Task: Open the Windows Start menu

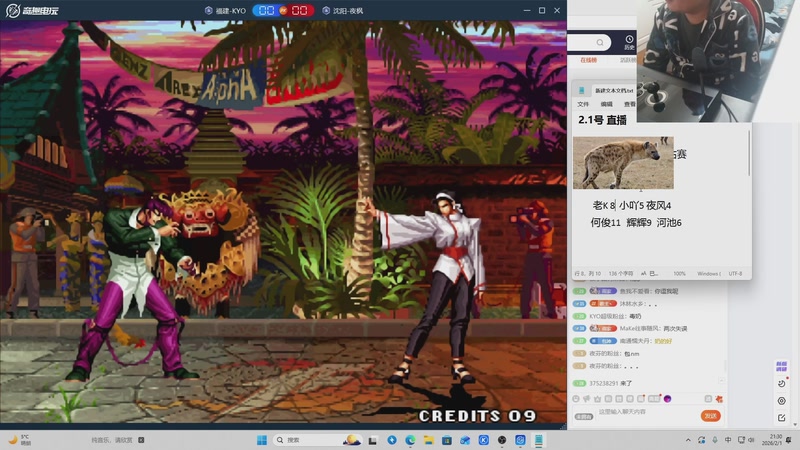Action: (x=262, y=440)
